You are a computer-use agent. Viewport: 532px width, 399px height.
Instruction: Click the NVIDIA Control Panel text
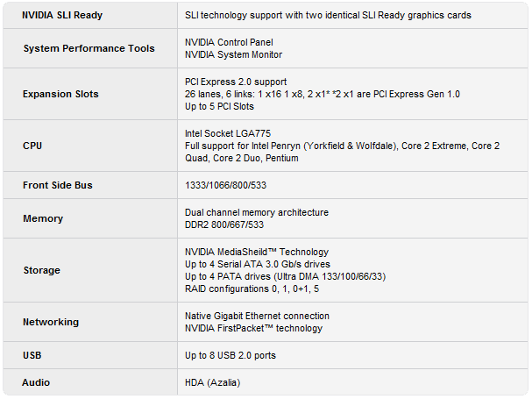(229, 42)
